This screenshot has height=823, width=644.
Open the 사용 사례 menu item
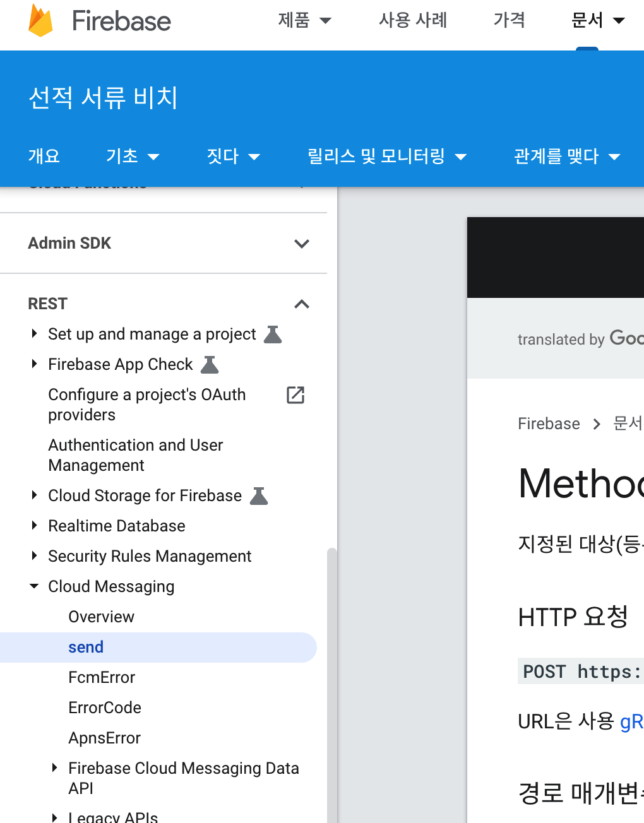click(x=413, y=20)
